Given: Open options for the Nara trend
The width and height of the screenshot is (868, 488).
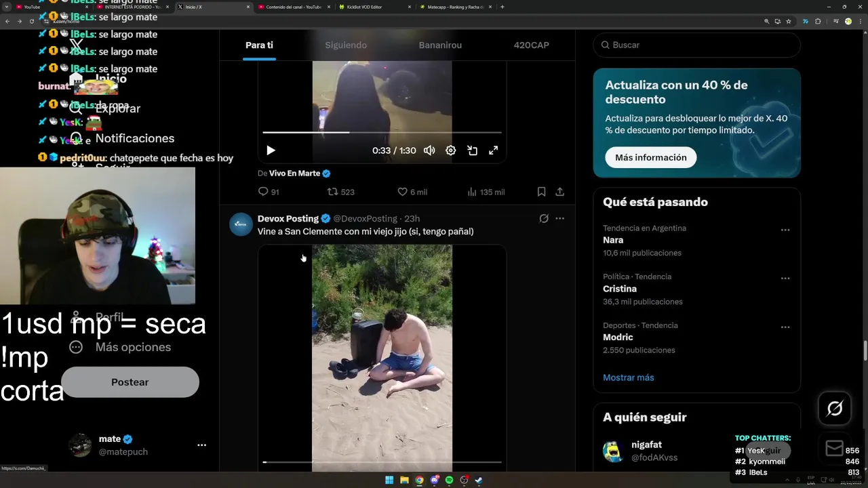Looking at the screenshot, I should click(x=785, y=230).
